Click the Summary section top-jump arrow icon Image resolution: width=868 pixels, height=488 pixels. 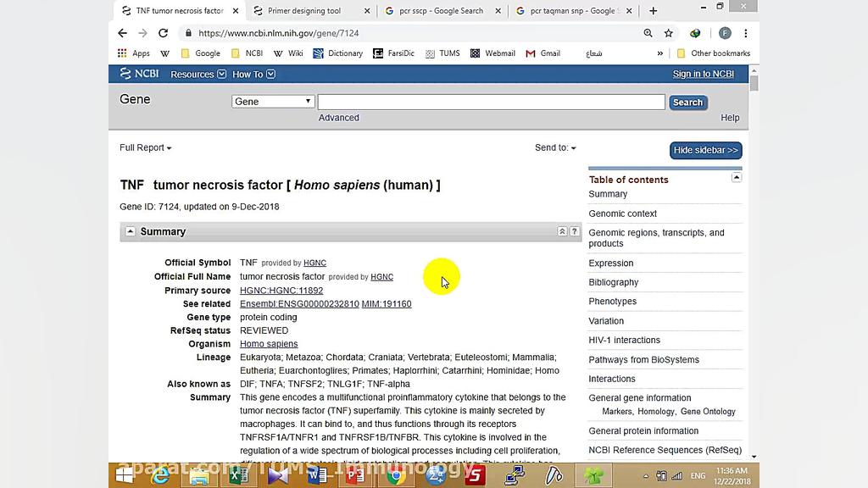tap(562, 231)
